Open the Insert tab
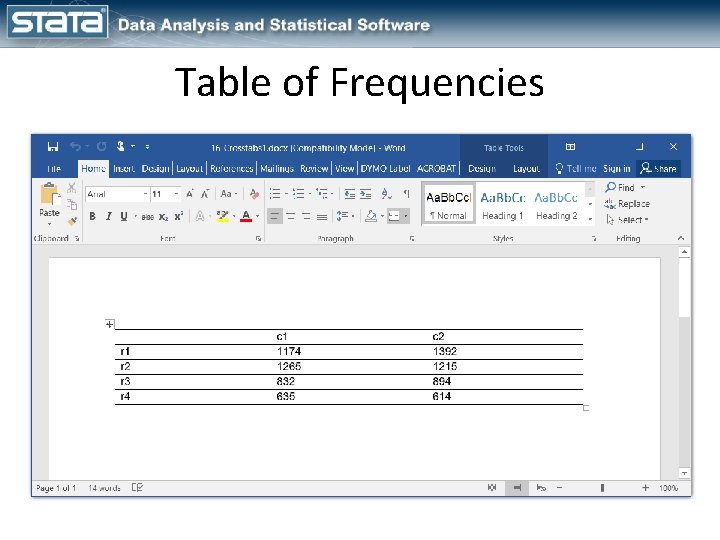720x540 pixels. pos(124,169)
